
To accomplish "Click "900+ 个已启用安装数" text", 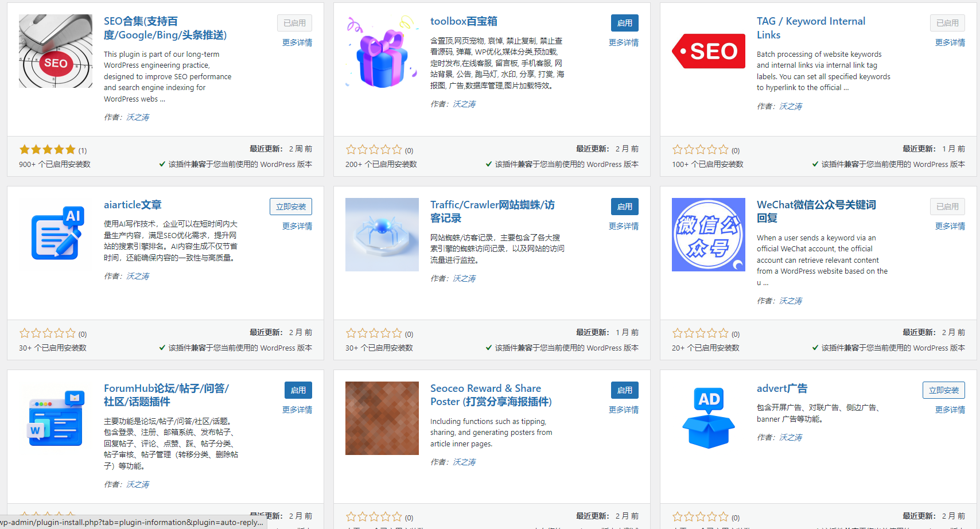I will coord(55,164).
